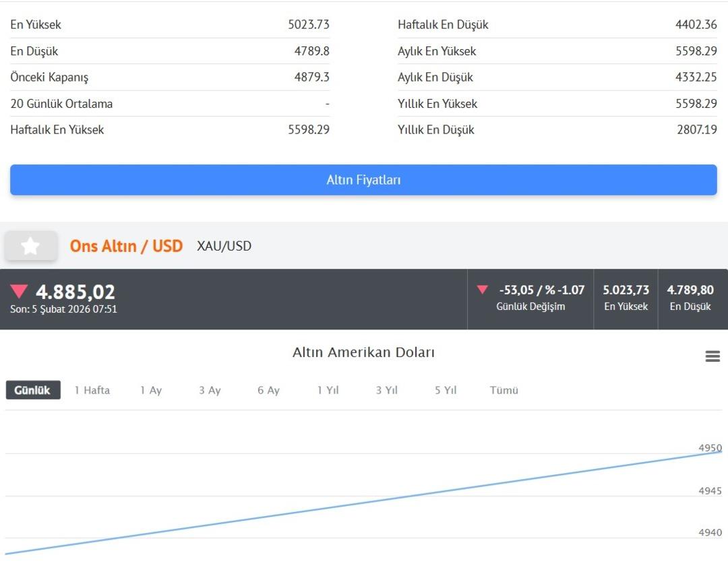
Task: Click the Günlük Değişim label
Action: coord(530,307)
